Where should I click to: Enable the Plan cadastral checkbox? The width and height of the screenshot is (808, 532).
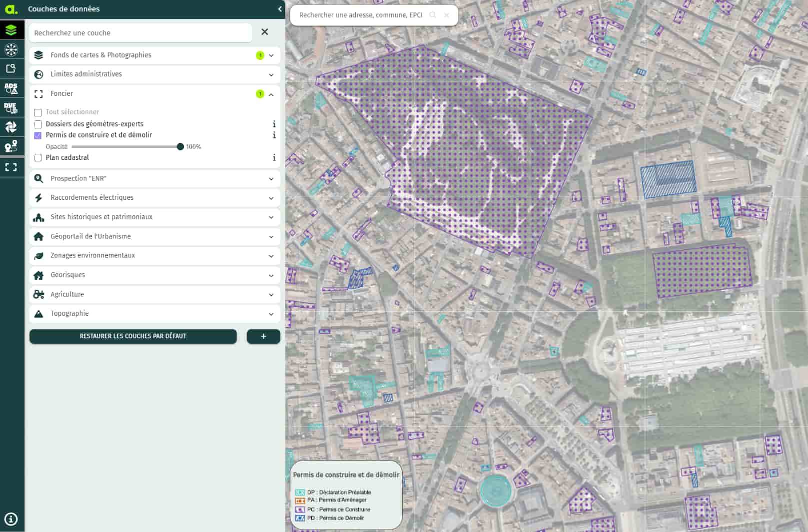(x=38, y=158)
